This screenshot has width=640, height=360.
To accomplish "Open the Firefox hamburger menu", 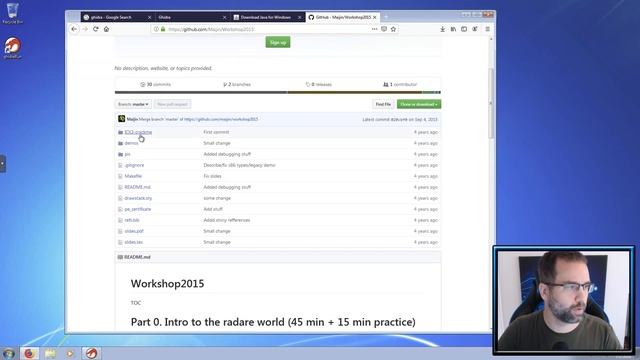I will click(487, 29).
